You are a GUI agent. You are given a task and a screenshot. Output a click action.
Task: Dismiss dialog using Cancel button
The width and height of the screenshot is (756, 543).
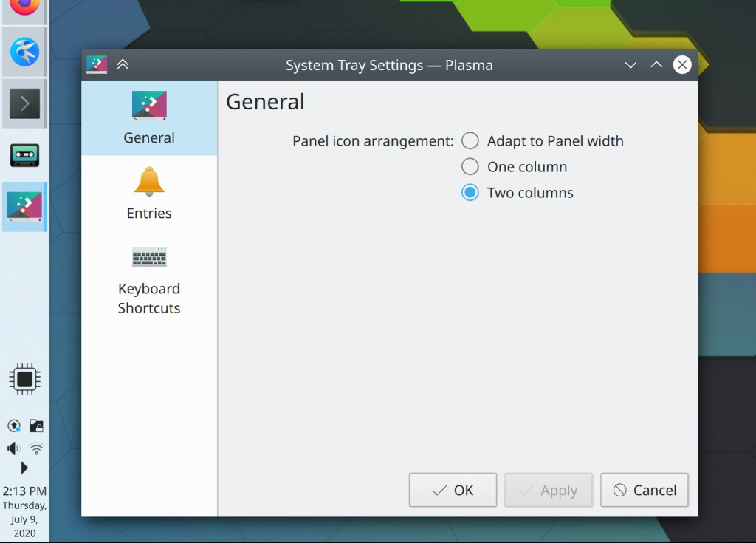pyautogui.click(x=644, y=490)
